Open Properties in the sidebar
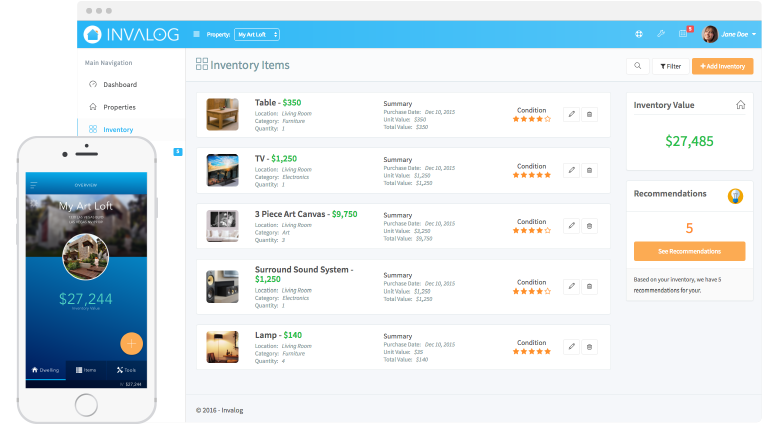Image resolution: width=762 pixels, height=424 pixels. 119,107
